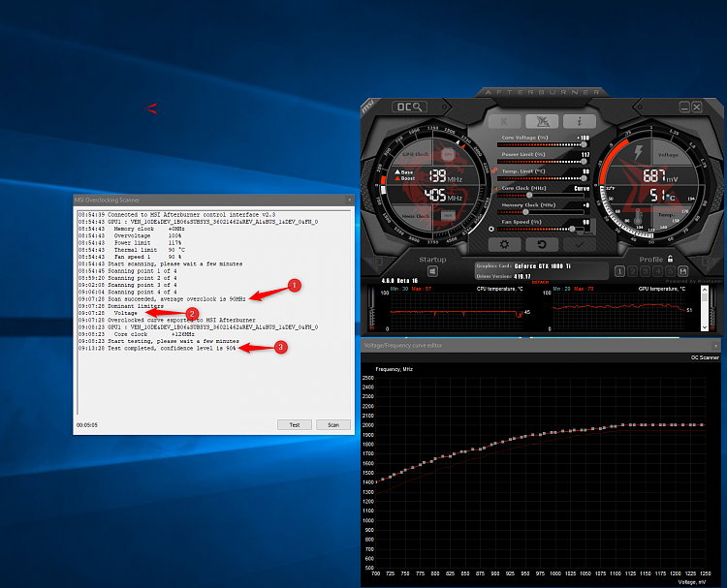Click the OC Scanner label in curve editor
The height and width of the screenshot is (588, 727).
coord(705,357)
